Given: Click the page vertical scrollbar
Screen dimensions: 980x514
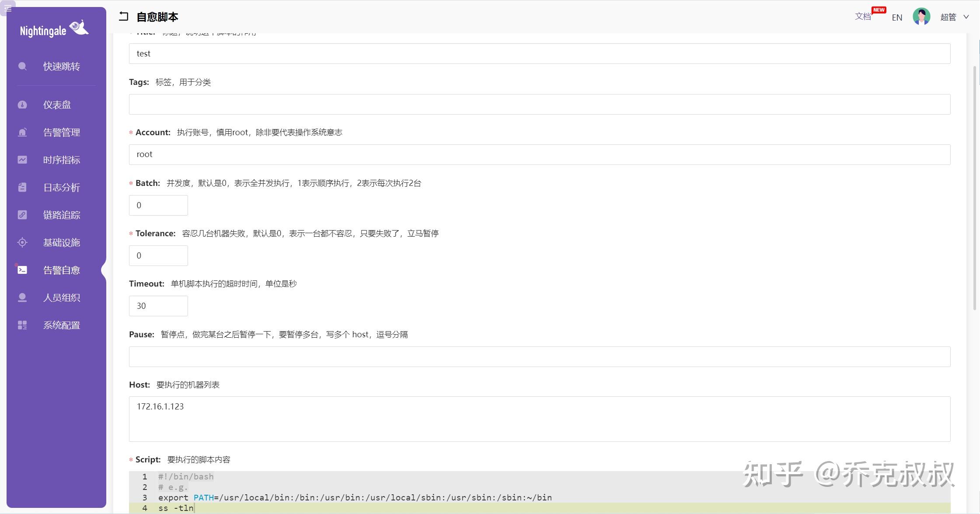Looking at the screenshot, I should click(974, 188).
